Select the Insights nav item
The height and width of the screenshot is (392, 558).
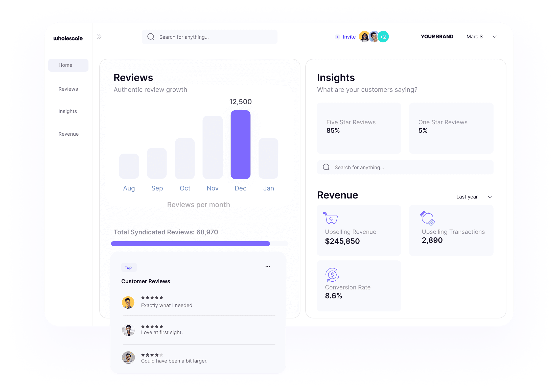click(68, 111)
